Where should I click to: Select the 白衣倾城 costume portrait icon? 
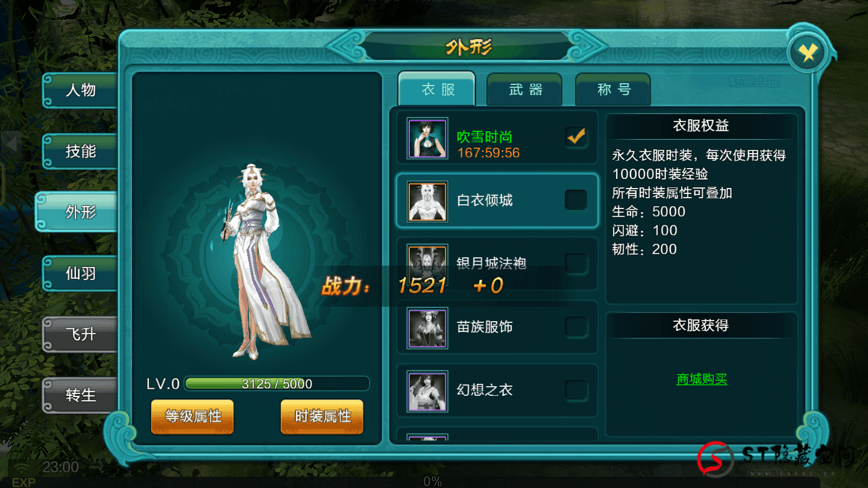coord(427,201)
